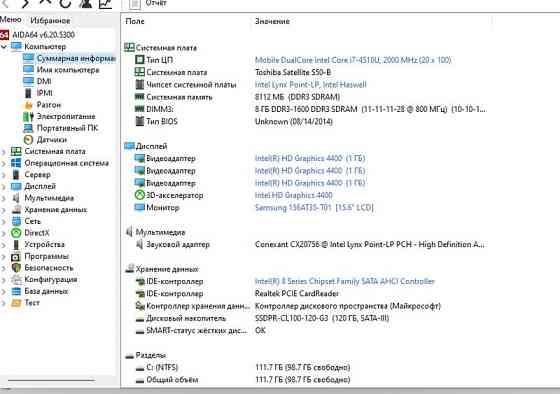Select Суммарная информация tree icon

point(29,58)
